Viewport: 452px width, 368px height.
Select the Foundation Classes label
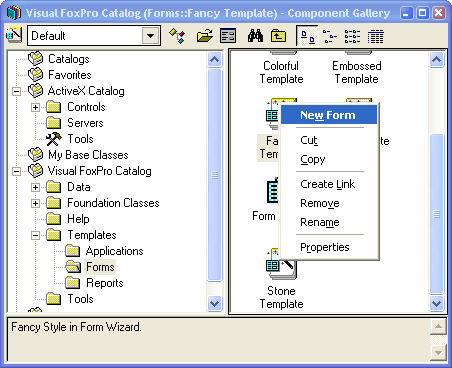click(x=113, y=203)
